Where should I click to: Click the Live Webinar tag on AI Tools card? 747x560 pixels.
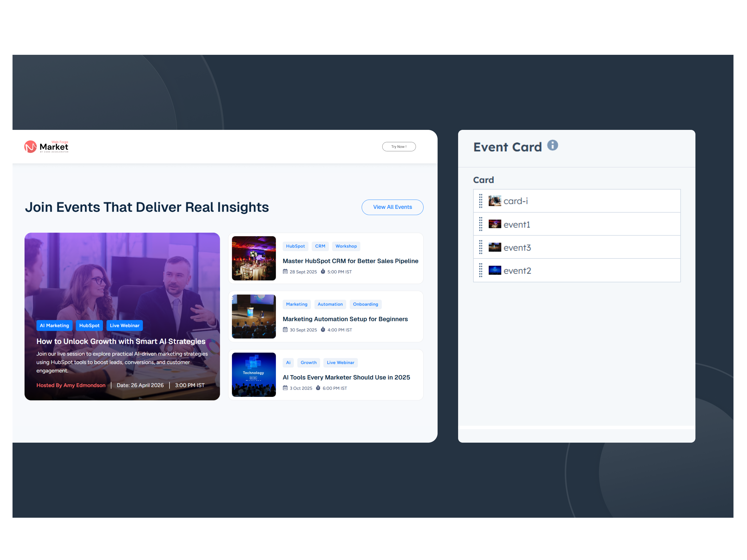(x=340, y=363)
